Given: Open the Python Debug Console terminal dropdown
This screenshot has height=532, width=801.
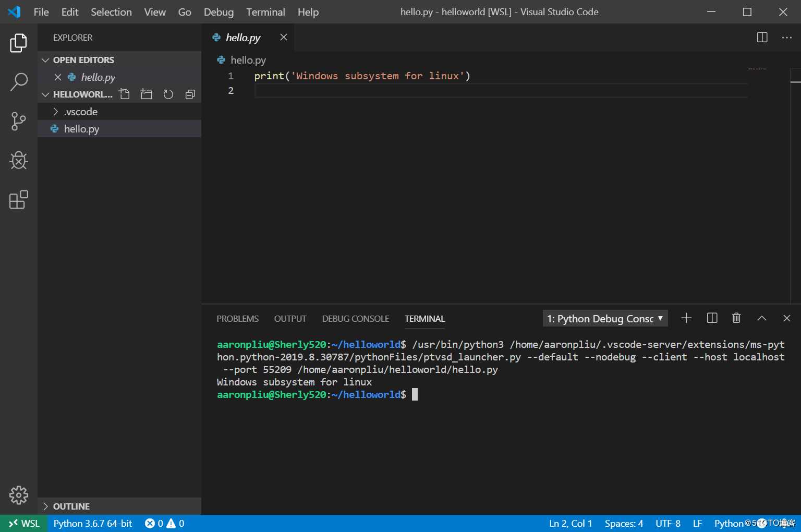Looking at the screenshot, I should (x=605, y=318).
